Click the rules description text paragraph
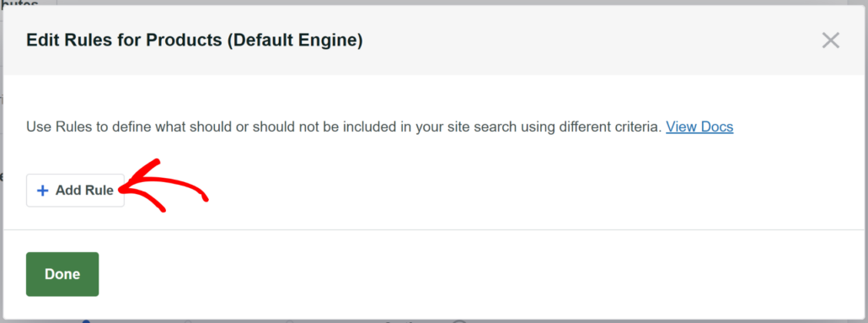The height and width of the screenshot is (323, 868). click(344, 127)
